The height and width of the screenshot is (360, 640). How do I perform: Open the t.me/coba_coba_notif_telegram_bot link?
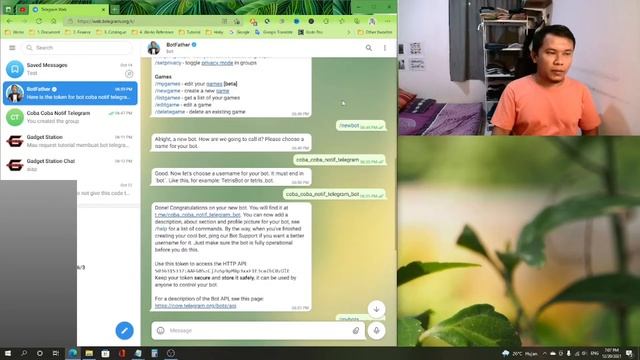pyautogui.click(x=198, y=215)
